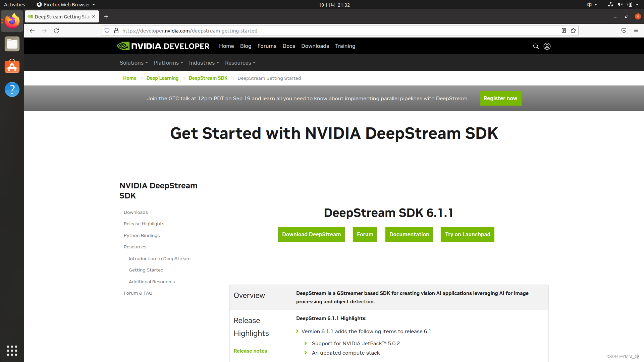Navigate back using the back arrow
This screenshot has height=362, width=644.
pyautogui.click(x=32, y=31)
